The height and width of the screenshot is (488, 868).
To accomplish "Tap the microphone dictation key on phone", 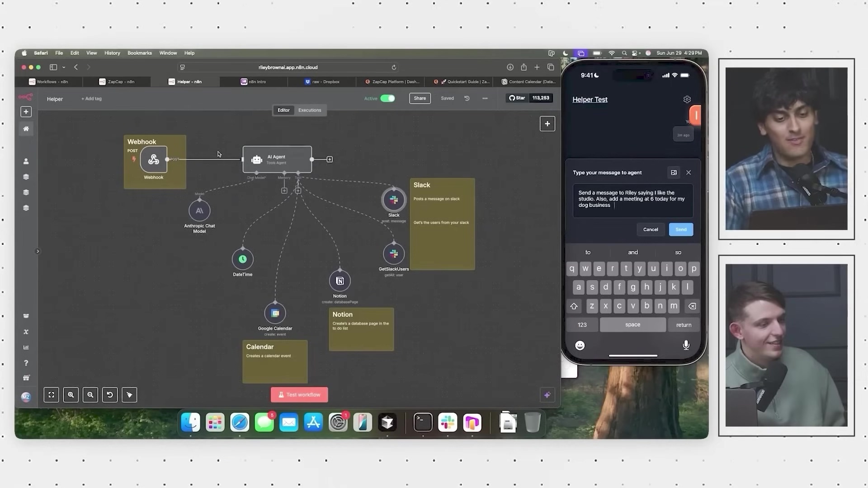I will 686,345.
